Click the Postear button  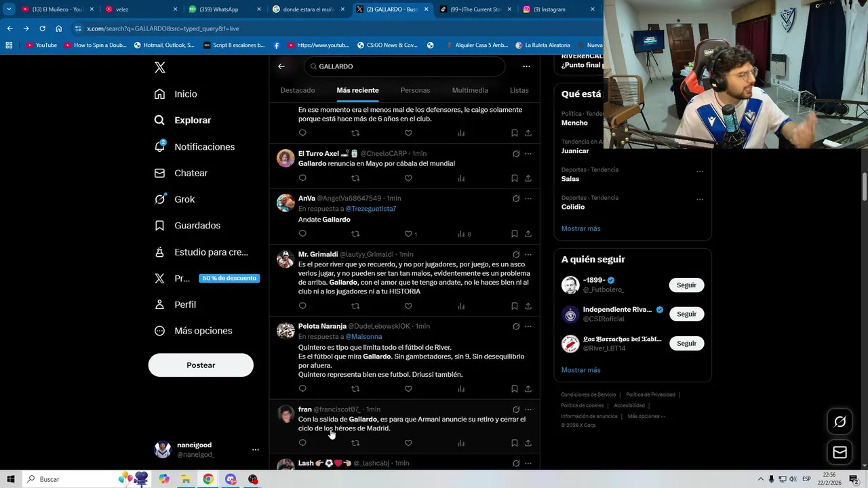coord(201,365)
